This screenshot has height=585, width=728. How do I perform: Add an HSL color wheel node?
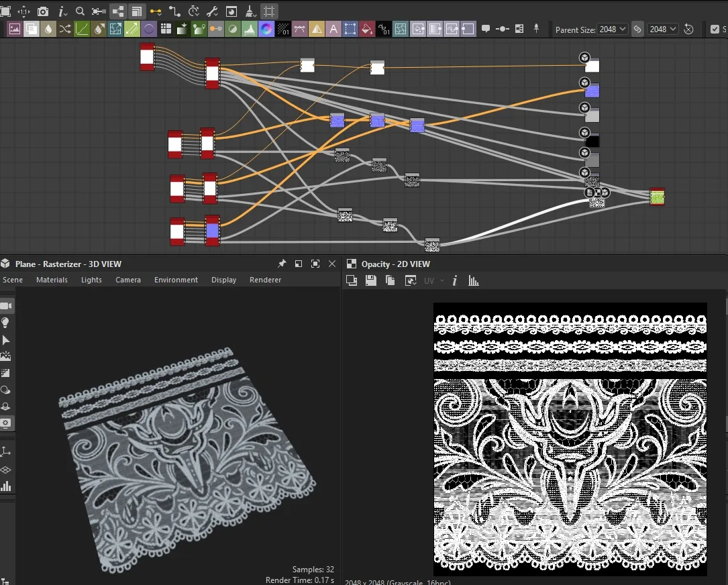[266, 29]
